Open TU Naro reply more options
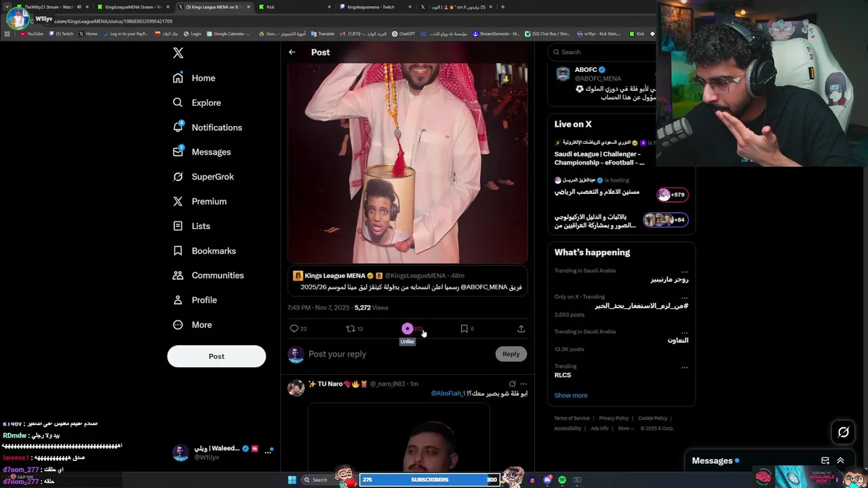Image resolution: width=868 pixels, height=488 pixels. tap(523, 384)
